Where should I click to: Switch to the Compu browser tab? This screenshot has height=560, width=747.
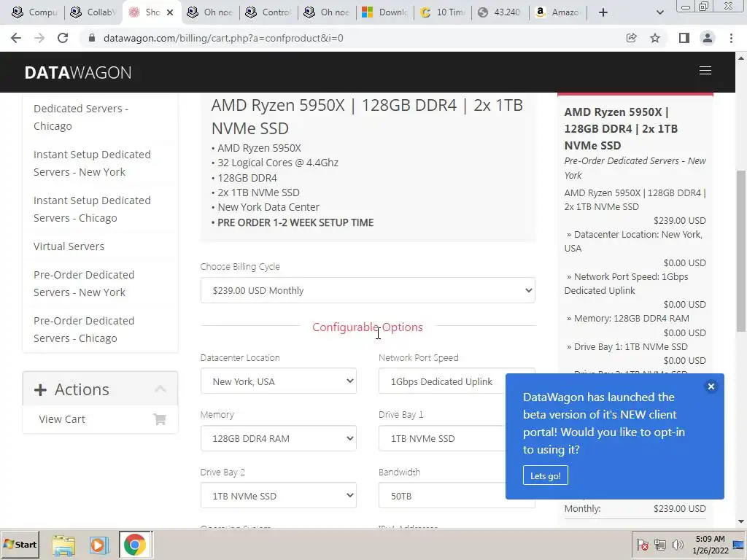coord(35,12)
